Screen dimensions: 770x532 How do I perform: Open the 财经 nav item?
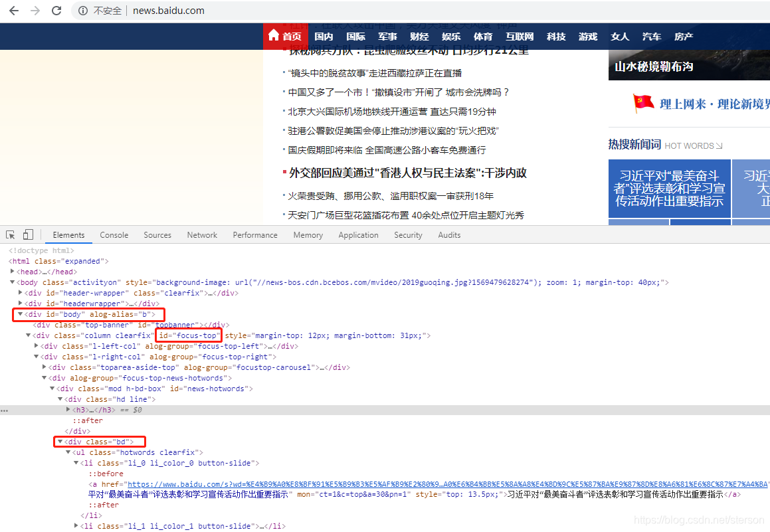(x=419, y=37)
